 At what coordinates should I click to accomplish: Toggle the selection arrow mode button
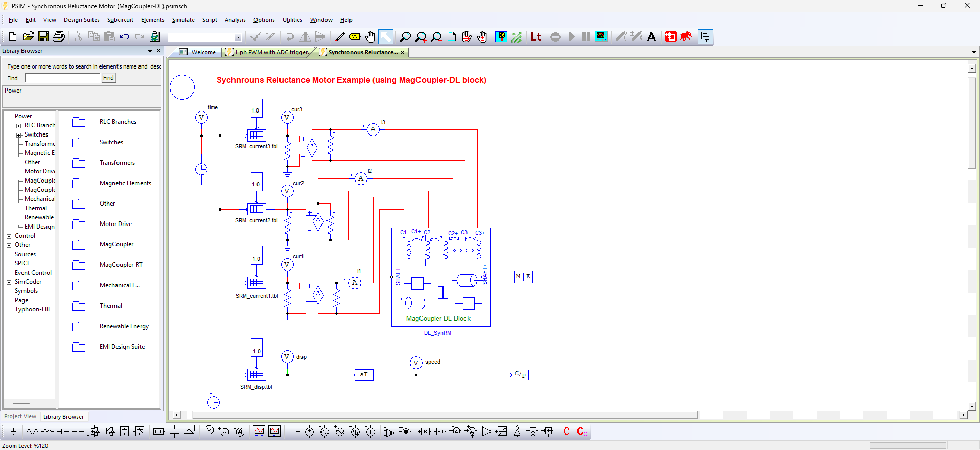click(x=386, y=37)
